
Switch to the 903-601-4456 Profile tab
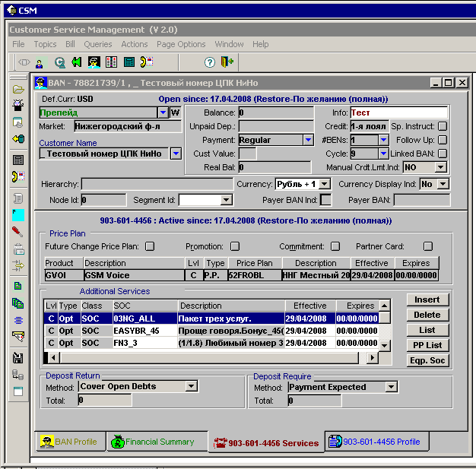point(376,442)
